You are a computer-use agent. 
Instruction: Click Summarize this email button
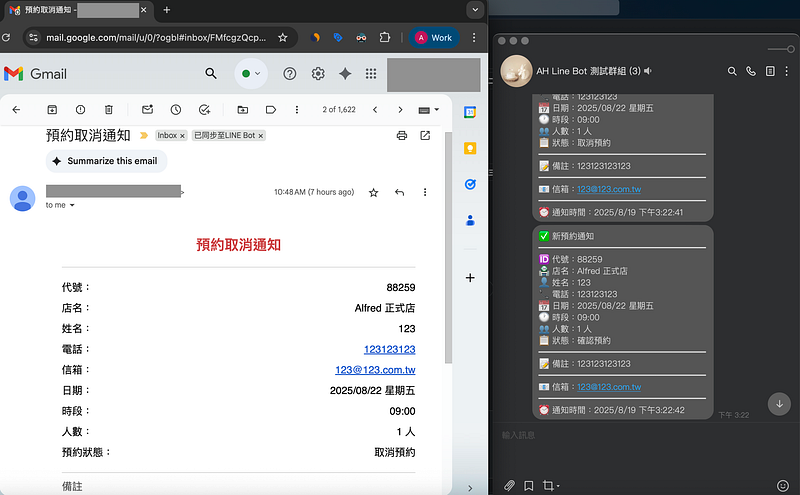click(x=106, y=161)
